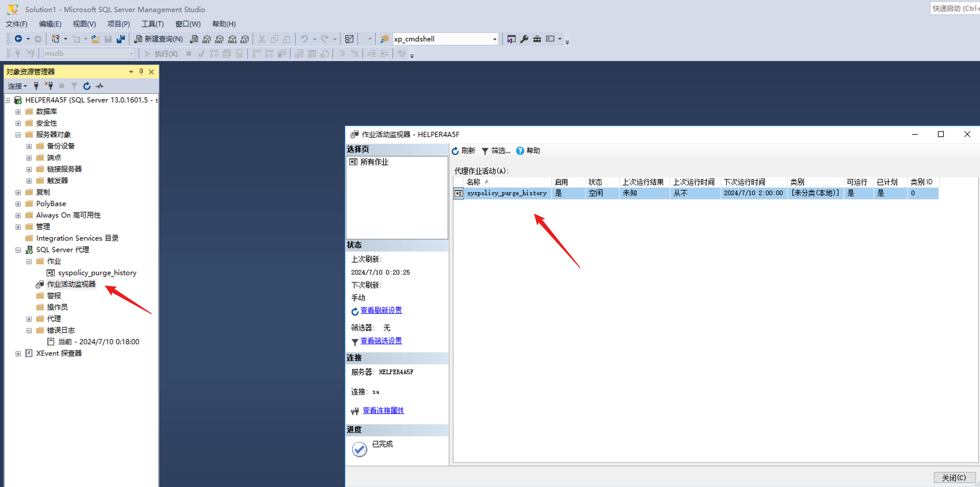
Task: Click the wrench properties icon in toolbar
Action: 524,39
